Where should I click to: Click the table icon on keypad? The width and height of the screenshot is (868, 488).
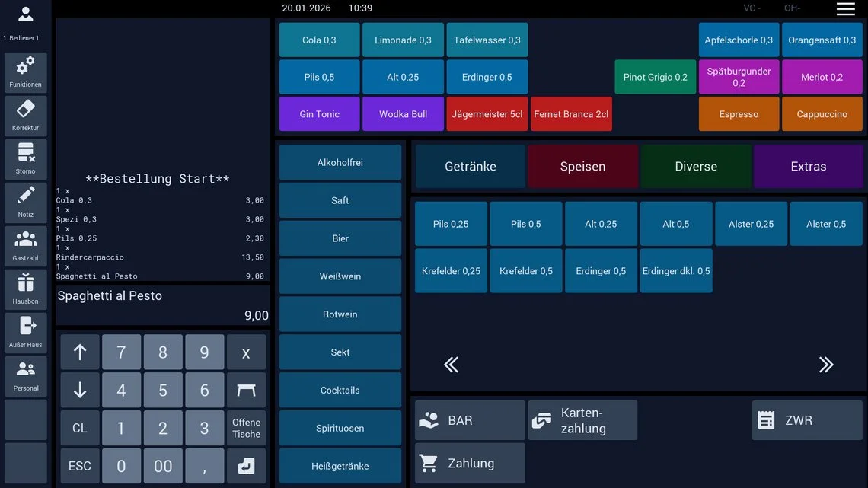point(247,390)
